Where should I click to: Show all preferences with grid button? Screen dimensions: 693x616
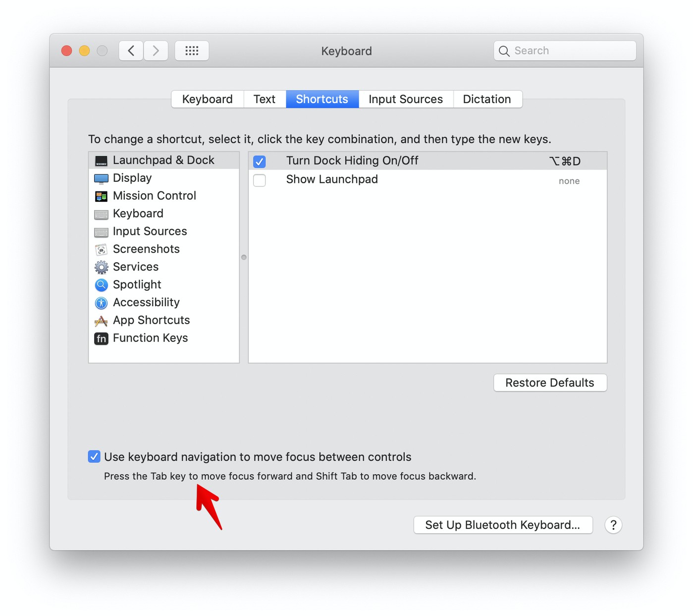[192, 51]
